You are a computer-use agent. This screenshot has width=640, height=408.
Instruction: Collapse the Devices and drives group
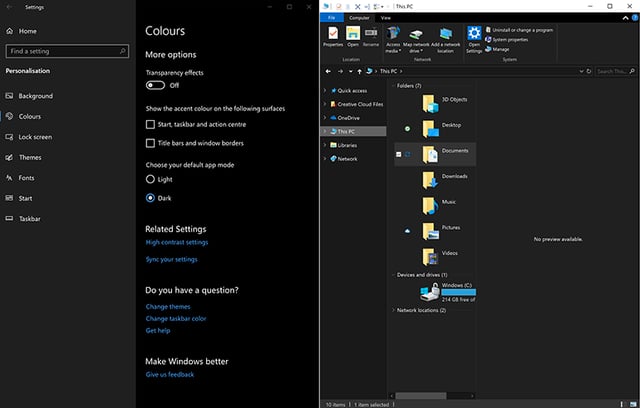[393, 275]
